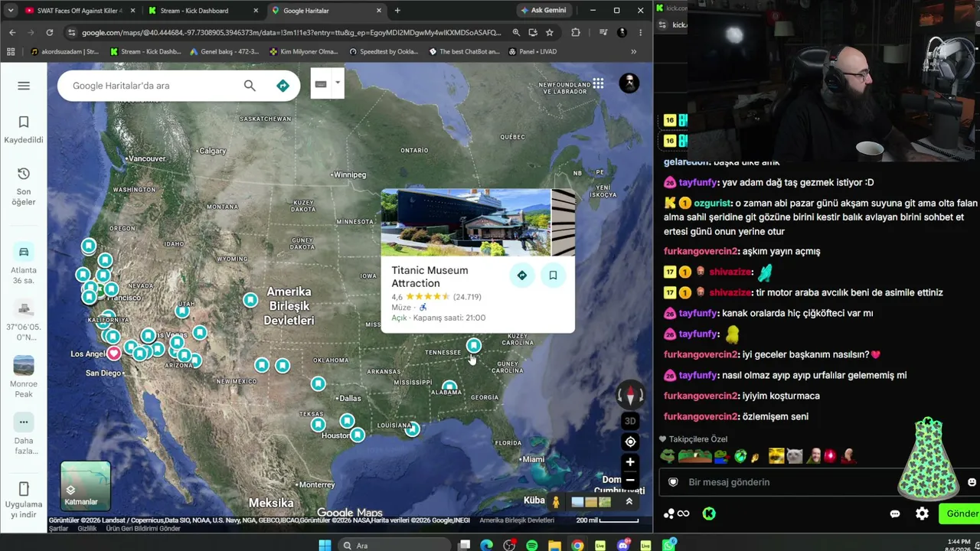The height and width of the screenshot is (551, 980).
Task: Open emoji picker in Kick chat input
Action: [x=972, y=482]
